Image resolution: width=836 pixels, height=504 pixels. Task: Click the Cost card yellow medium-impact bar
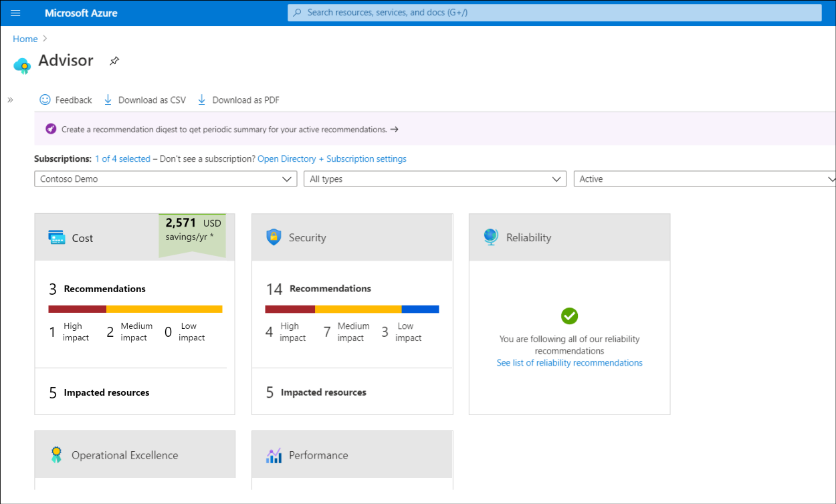(164, 309)
